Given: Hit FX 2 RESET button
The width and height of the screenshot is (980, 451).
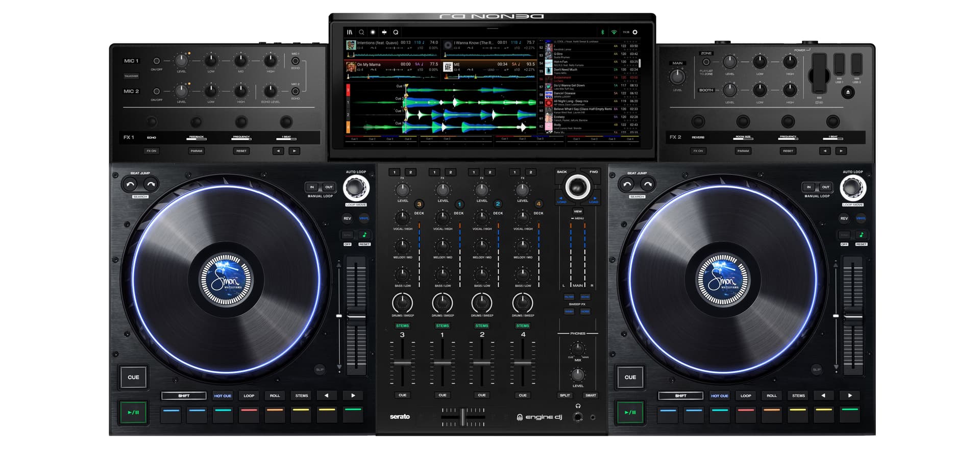Looking at the screenshot, I should (x=788, y=151).
